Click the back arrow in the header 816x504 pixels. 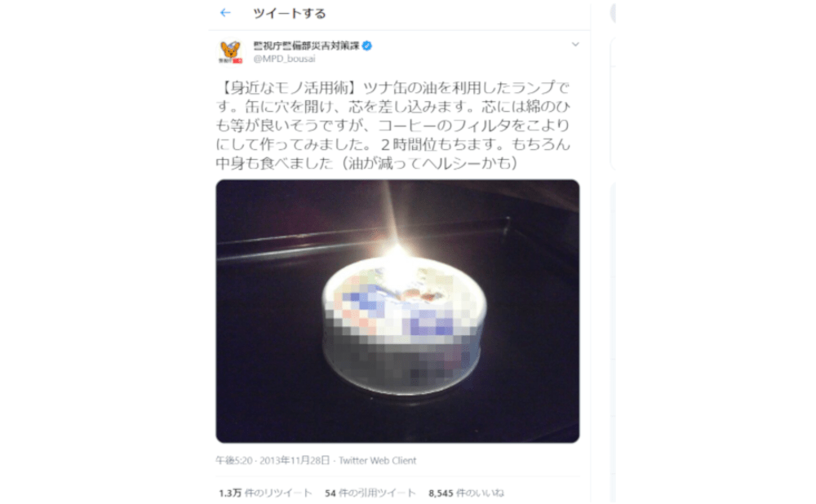(x=225, y=13)
